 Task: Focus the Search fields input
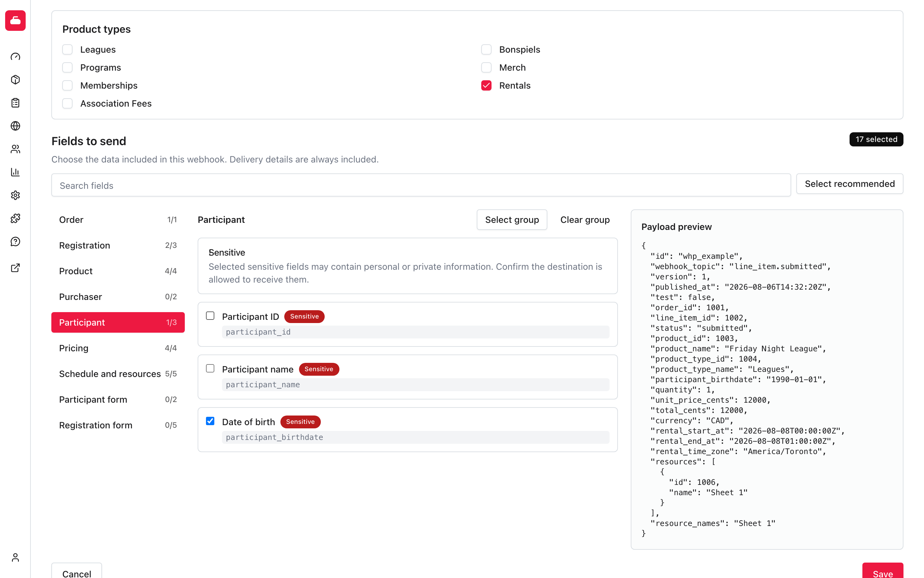[x=421, y=185]
